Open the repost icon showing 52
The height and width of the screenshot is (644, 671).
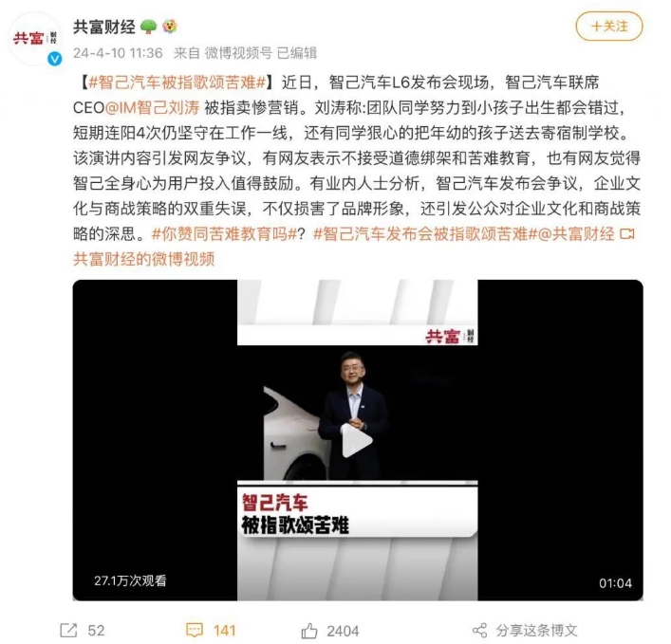[68, 630]
